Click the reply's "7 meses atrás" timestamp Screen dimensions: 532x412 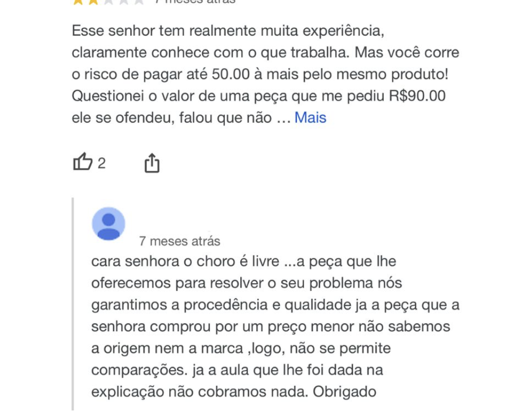pos(180,241)
